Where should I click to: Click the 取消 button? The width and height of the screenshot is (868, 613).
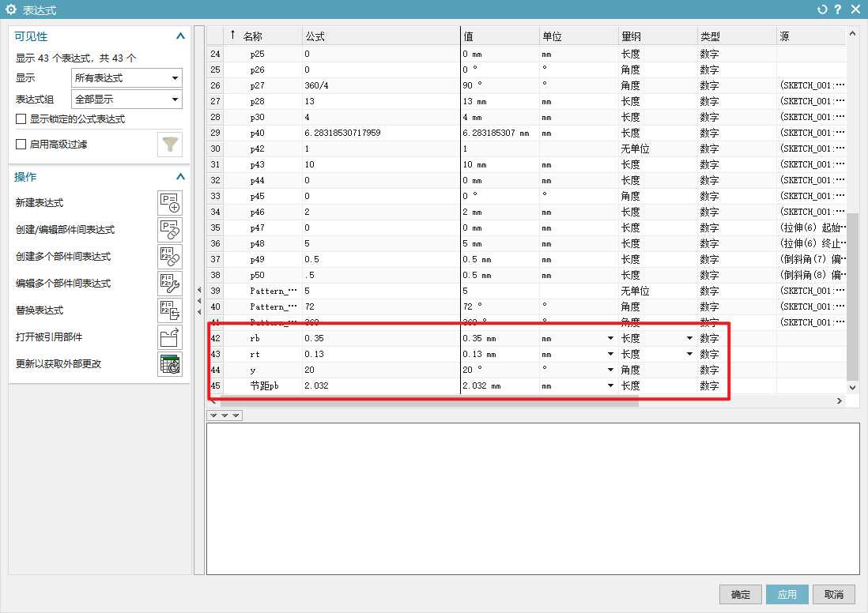click(x=834, y=595)
